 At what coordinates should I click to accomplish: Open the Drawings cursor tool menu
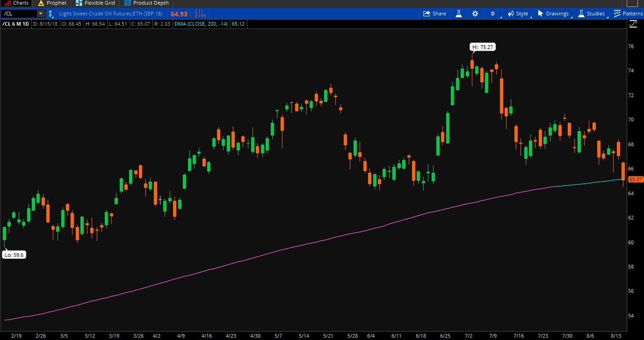coord(553,14)
